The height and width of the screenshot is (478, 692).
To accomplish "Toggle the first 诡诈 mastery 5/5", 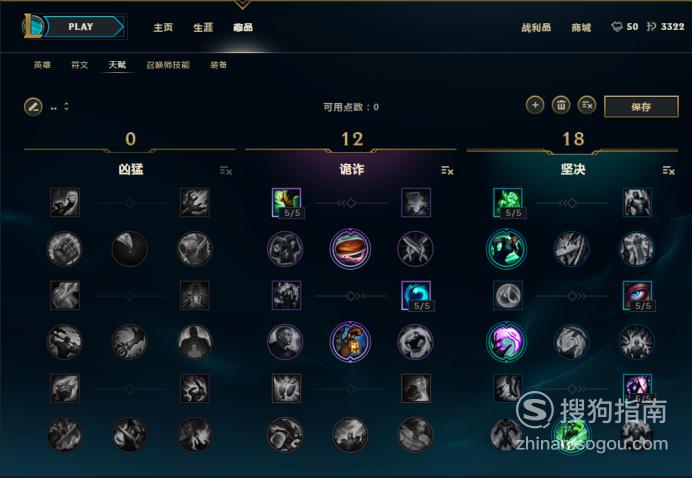I will tap(287, 203).
